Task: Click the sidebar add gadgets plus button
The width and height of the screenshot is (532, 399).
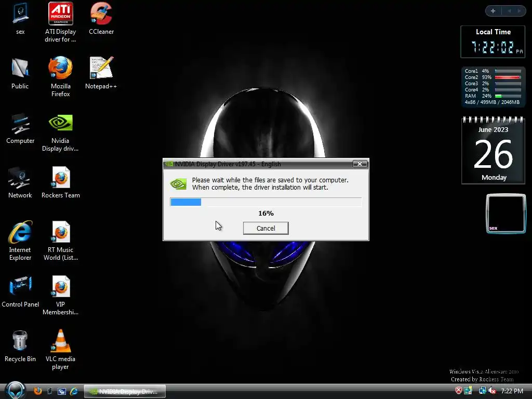Action: tap(493, 11)
